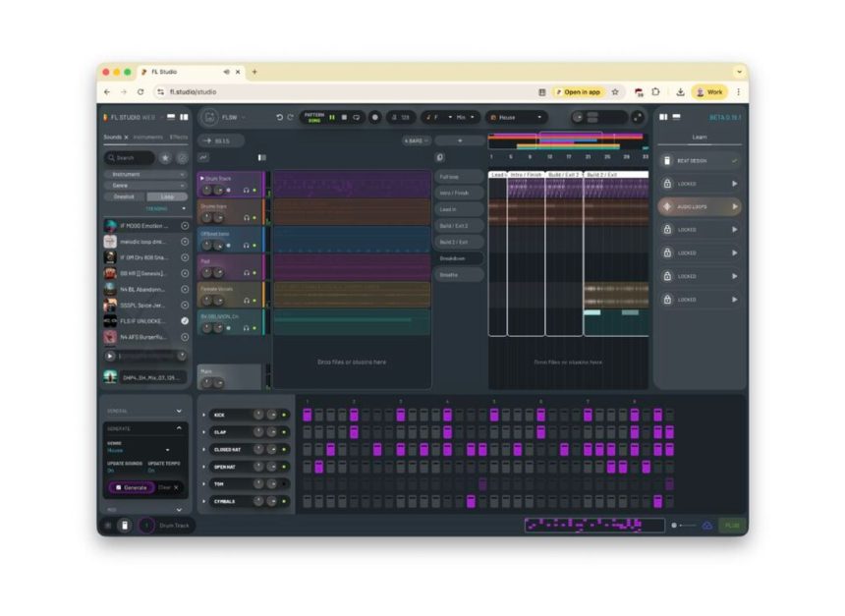Image resolution: width=845 pixels, height=616 pixels.
Task: Open the Genre filter dropdown in Sounds
Action: click(145, 186)
